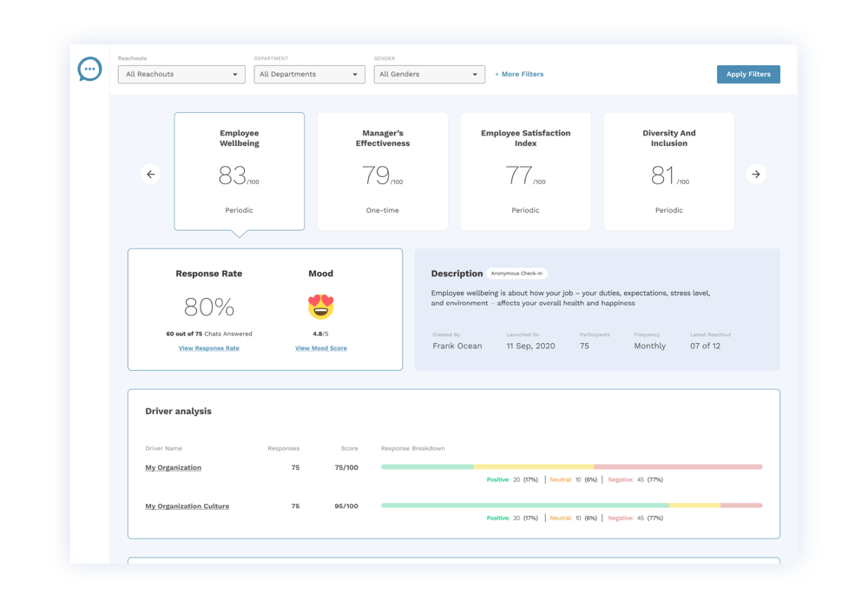The width and height of the screenshot is (868, 608).
Task: Open the All Genders dropdown
Action: (429, 75)
